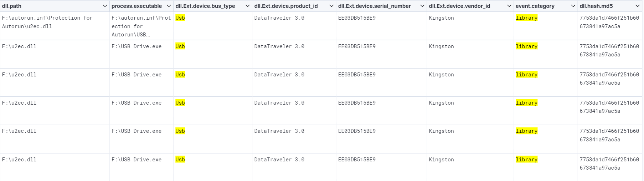Screen dimensions: 644x181
Task: Expand process.executable column menu chevron
Action: coord(169,6)
